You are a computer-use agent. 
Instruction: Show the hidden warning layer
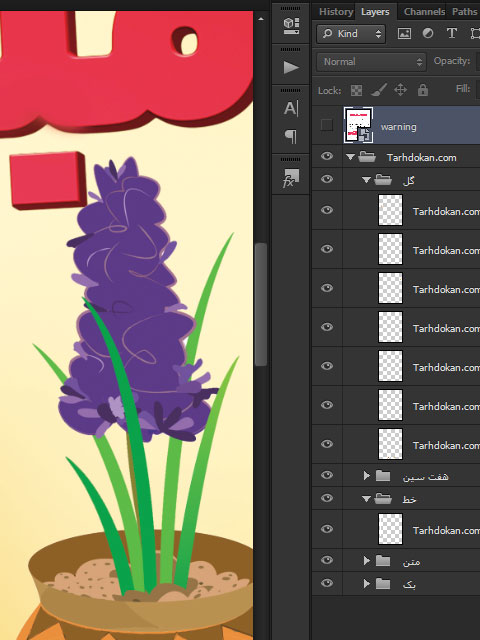pyautogui.click(x=327, y=125)
